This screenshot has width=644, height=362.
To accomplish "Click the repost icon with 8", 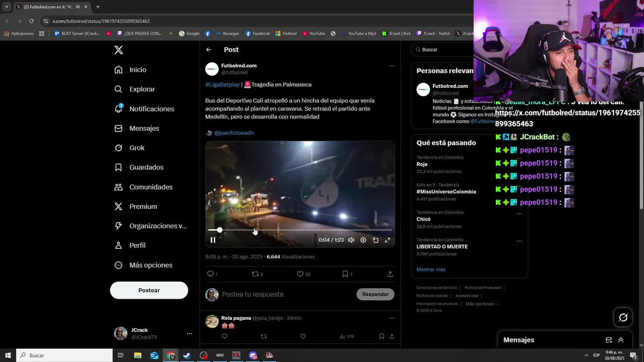I will click(255, 274).
